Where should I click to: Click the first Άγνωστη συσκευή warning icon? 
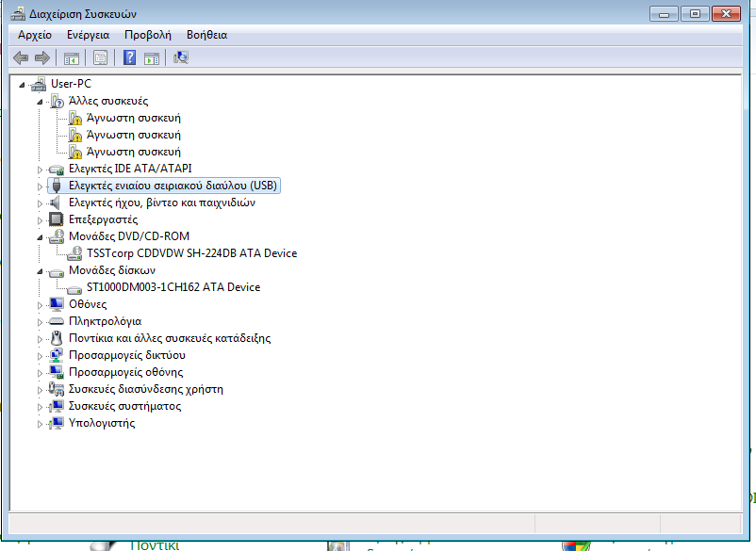[x=74, y=118]
